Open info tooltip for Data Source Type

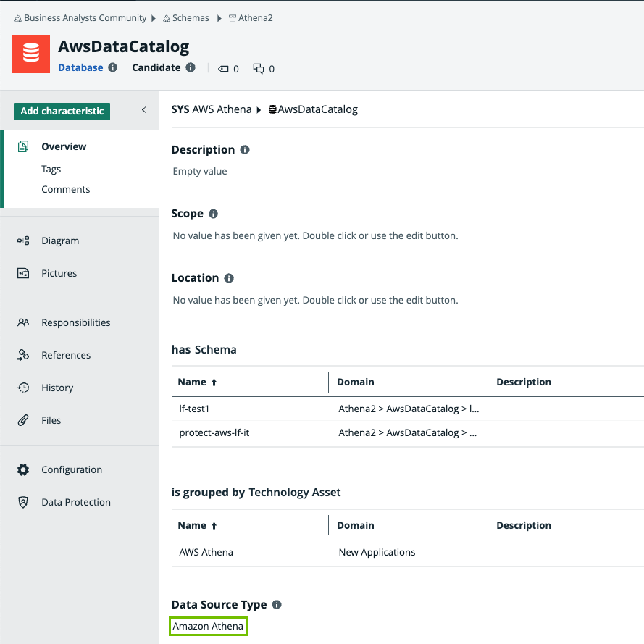tap(277, 605)
